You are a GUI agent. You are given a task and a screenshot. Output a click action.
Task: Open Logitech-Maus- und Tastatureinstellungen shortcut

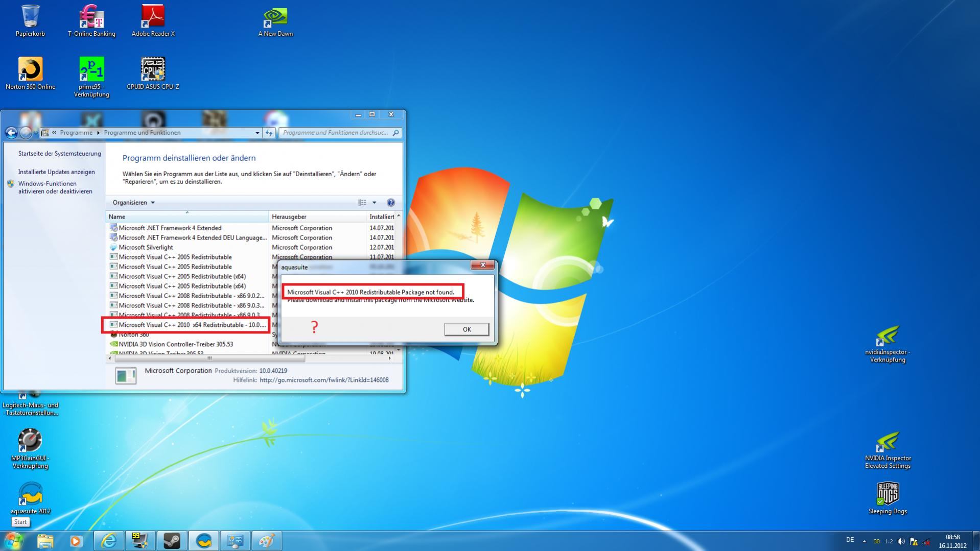tap(30, 403)
